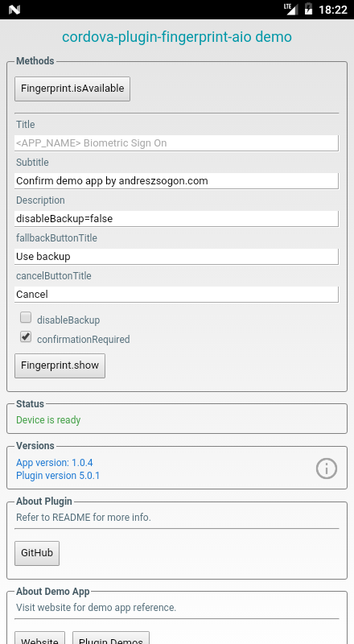The width and height of the screenshot is (354, 644).
Task: Tap the battery charging icon
Action: pyautogui.click(x=308, y=9)
